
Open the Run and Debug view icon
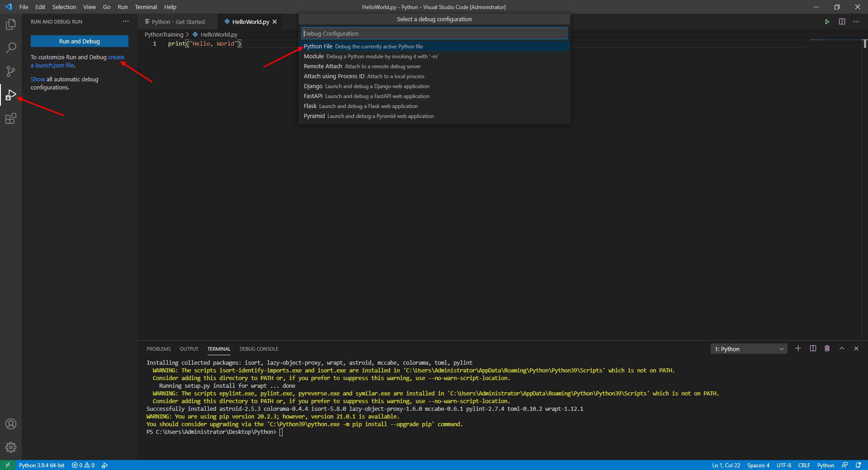[11, 95]
